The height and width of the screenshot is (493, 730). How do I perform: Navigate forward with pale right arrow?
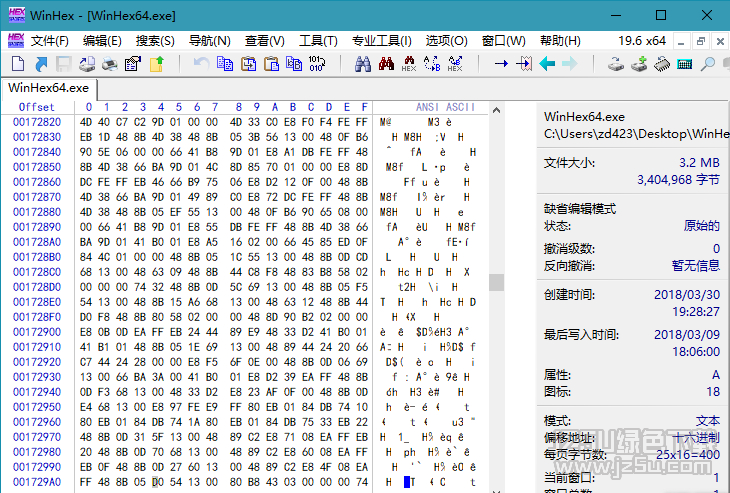pos(569,63)
